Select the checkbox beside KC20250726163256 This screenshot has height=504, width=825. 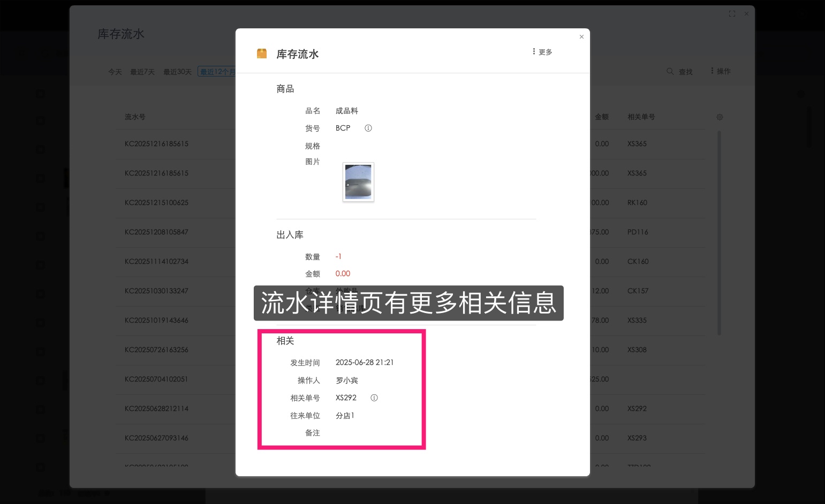[41, 351]
